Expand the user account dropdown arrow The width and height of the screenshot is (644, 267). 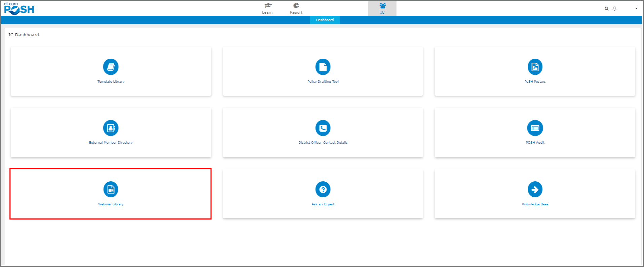click(x=636, y=9)
